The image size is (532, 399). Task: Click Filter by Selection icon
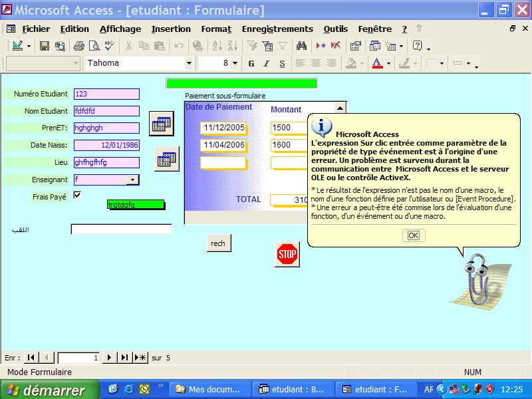tap(252, 46)
